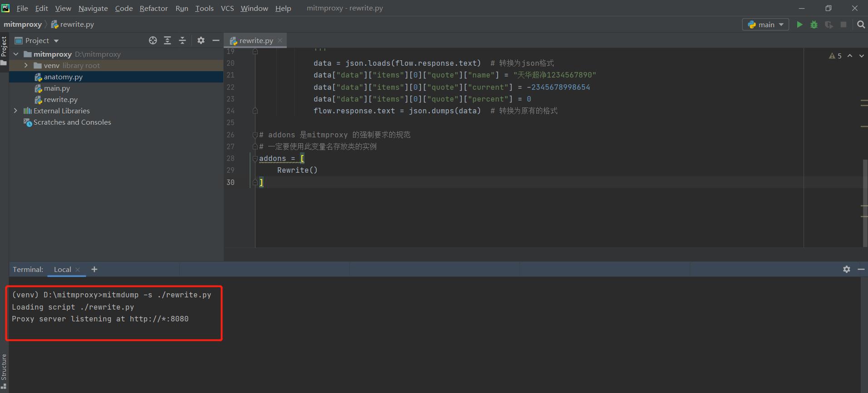Expand the External Libraries node

pos(16,111)
